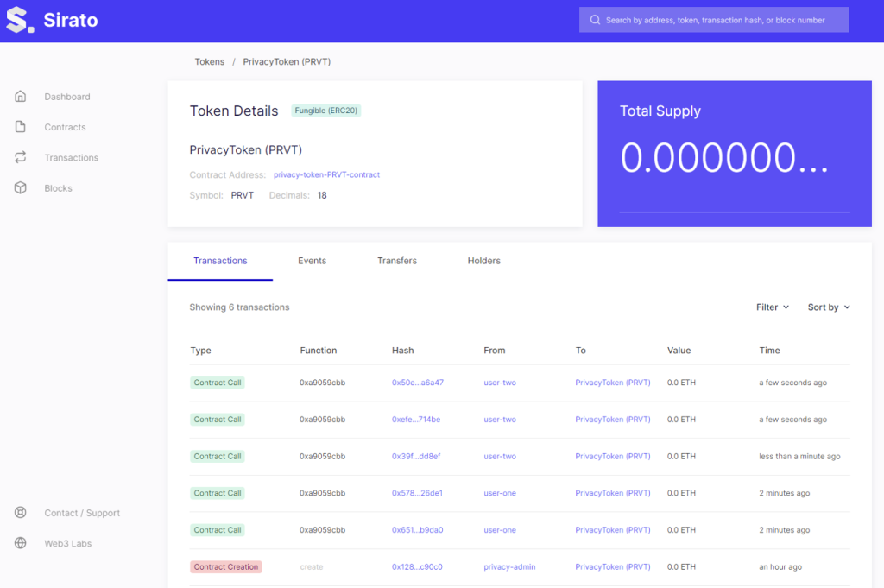Click the Sirato logo icon

coord(19,20)
